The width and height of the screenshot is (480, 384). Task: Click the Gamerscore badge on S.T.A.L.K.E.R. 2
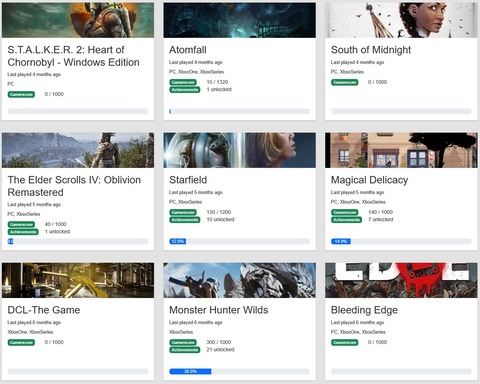[x=21, y=94]
